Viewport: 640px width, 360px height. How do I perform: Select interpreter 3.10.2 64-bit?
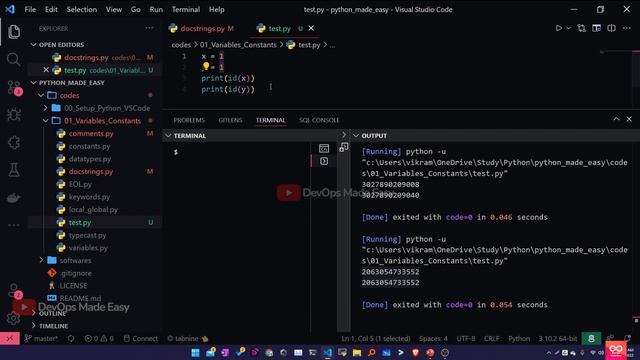tap(558, 338)
